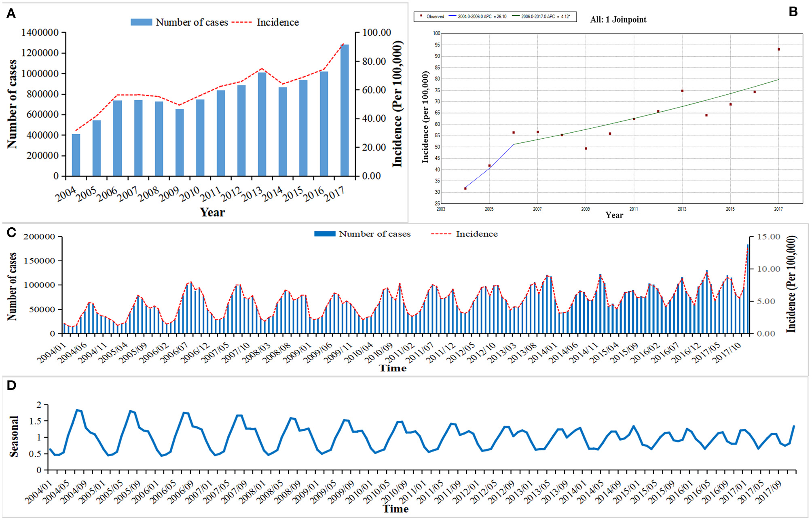The width and height of the screenshot is (812, 521).
Task: Click the panel label letter B
Action: tap(793, 12)
